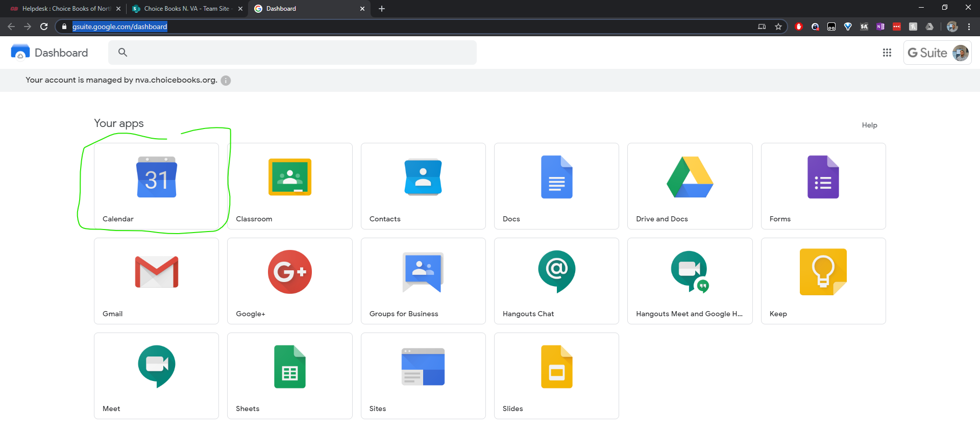Image resolution: width=980 pixels, height=433 pixels.
Task: Open the Gmail envelope icon
Action: coord(156,272)
